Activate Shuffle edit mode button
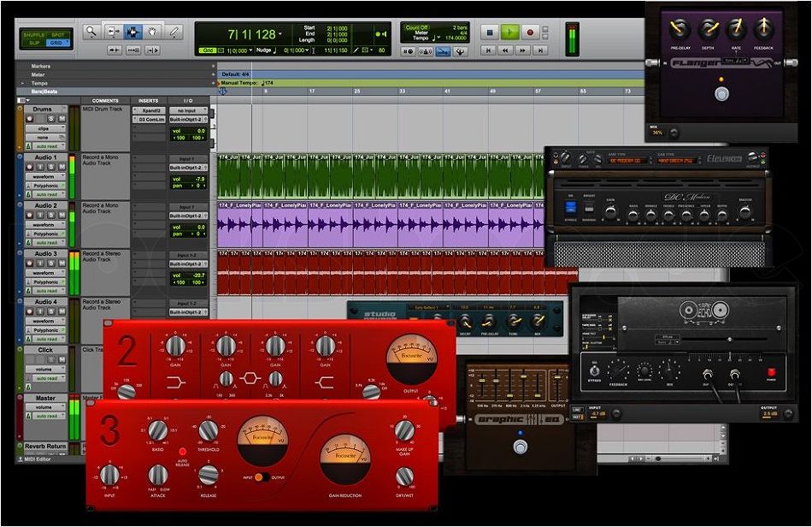This screenshot has height=527, width=812. point(34,33)
